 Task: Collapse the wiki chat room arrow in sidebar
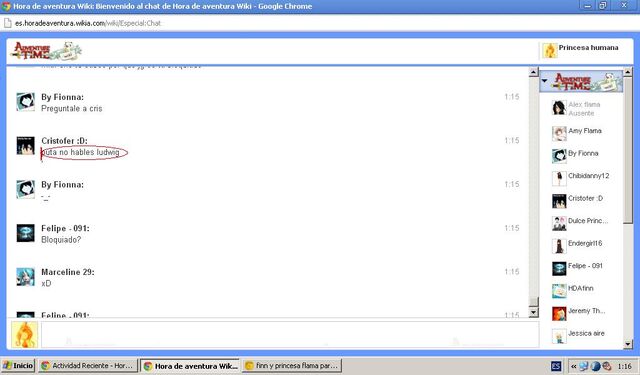pos(544,81)
